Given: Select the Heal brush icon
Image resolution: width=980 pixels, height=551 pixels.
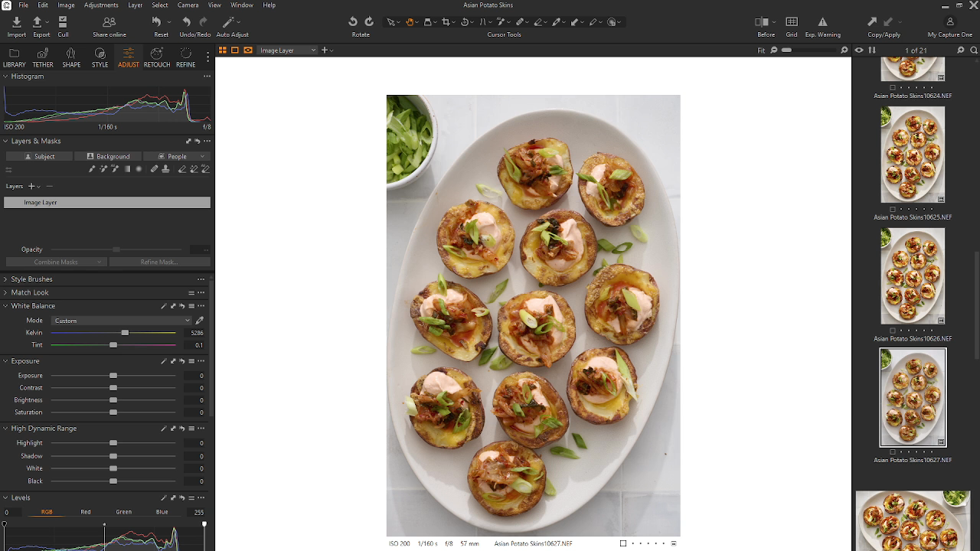Looking at the screenshot, I should coord(154,169).
